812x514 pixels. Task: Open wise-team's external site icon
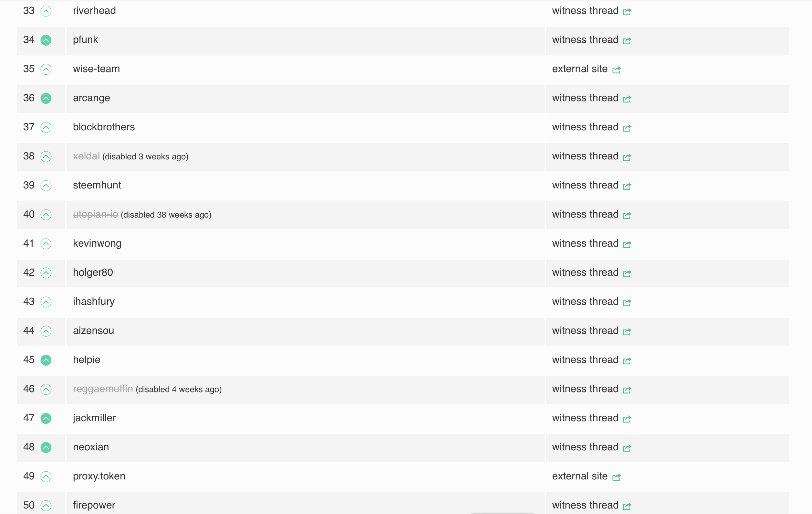point(616,70)
